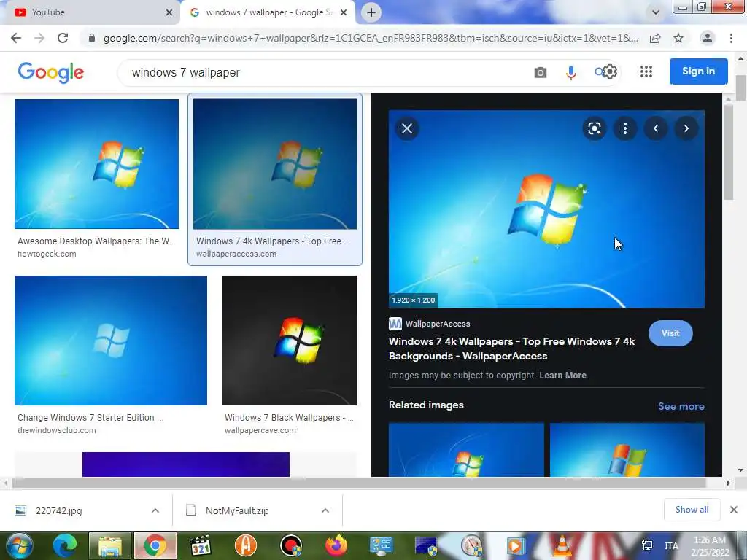Sign in to Google

698,71
